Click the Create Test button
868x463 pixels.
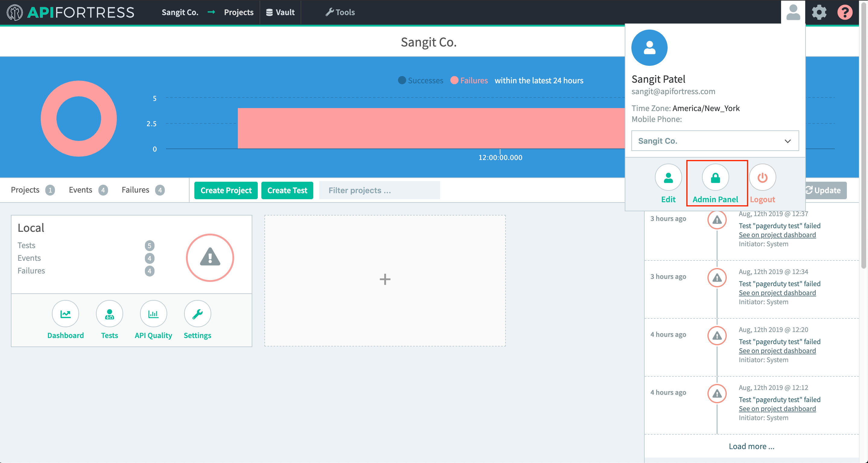[287, 190]
